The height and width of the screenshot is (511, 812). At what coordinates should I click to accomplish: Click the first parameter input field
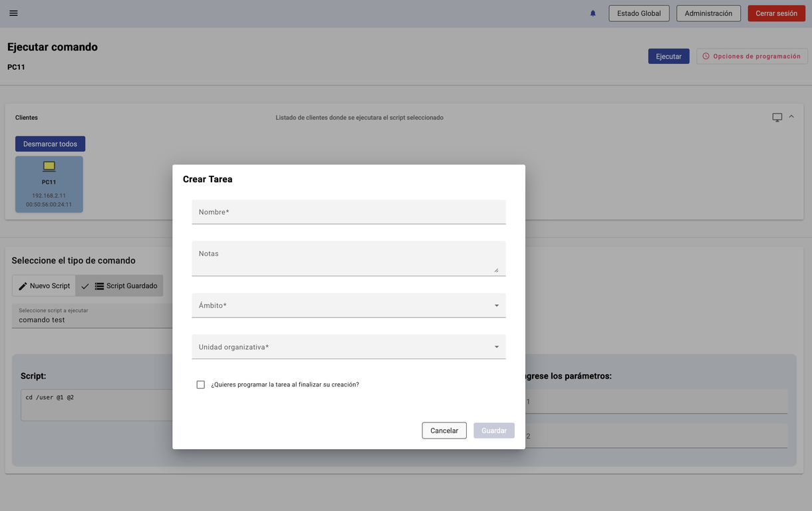[x=655, y=401]
